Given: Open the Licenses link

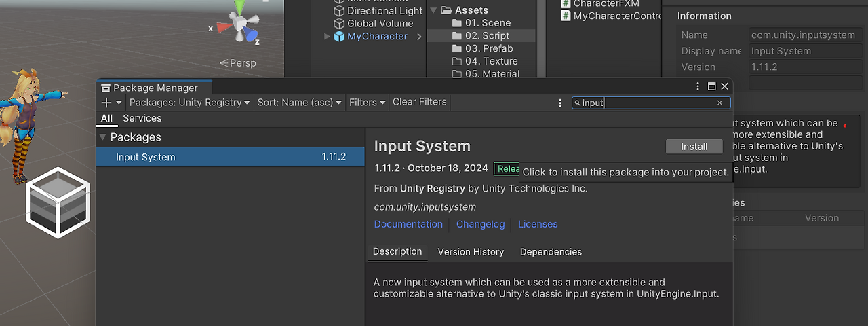Looking at the screenshot, I should point(538,224).
